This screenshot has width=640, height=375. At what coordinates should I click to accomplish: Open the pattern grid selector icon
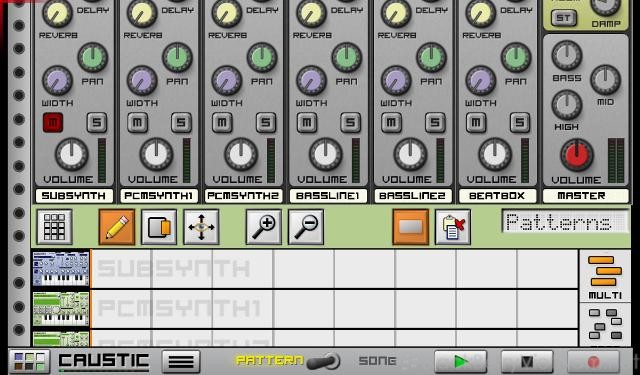click(x=54, y=227)
